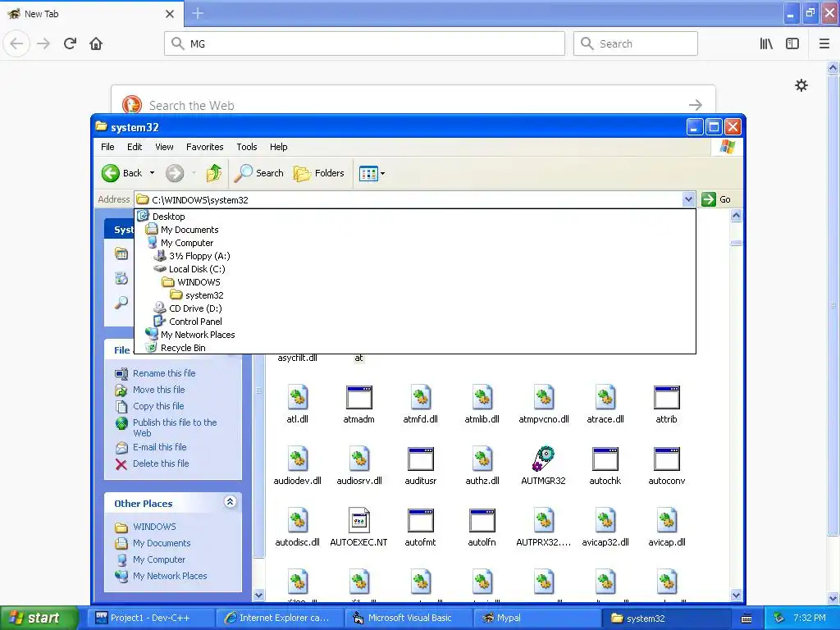Image resolution: width=840 pixels, height=630 pixels.
Task: Open the Explorer Search pane
Action: (258, 173)
